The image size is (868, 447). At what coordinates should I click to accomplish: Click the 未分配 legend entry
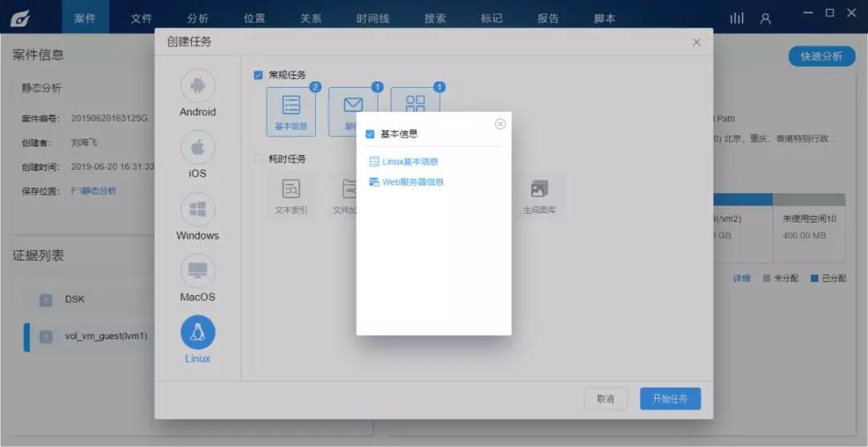[780, 279]
